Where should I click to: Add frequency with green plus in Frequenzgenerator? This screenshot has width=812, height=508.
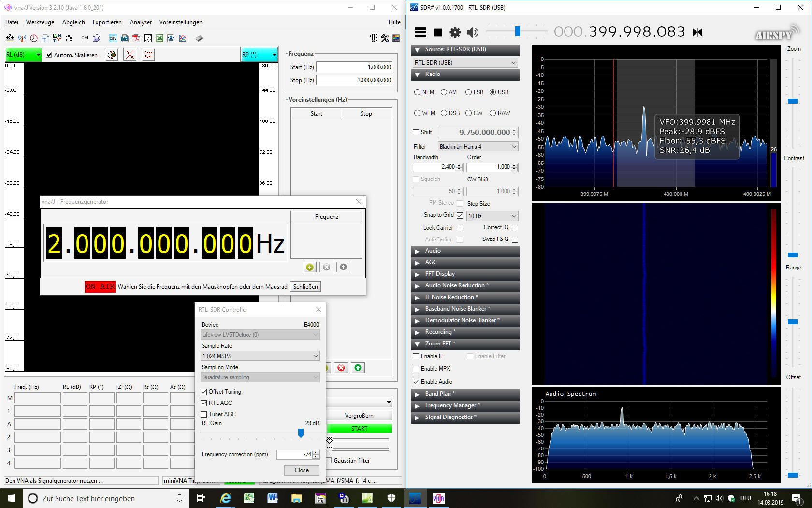(x=310, y=267)
